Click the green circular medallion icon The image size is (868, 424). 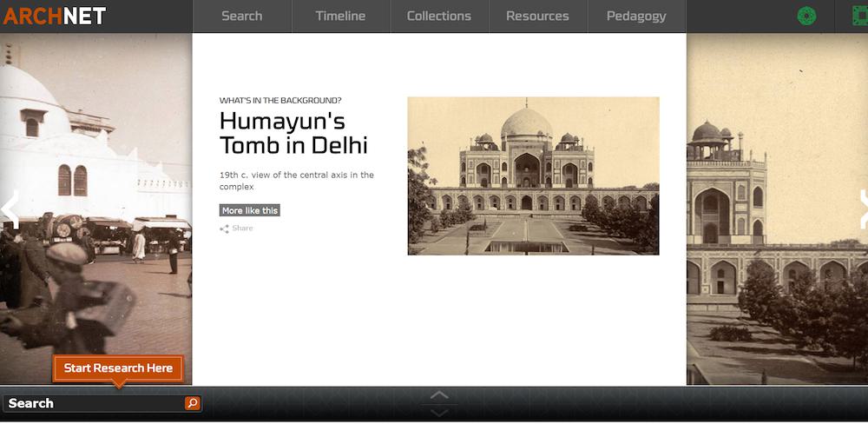pos(806,16)
